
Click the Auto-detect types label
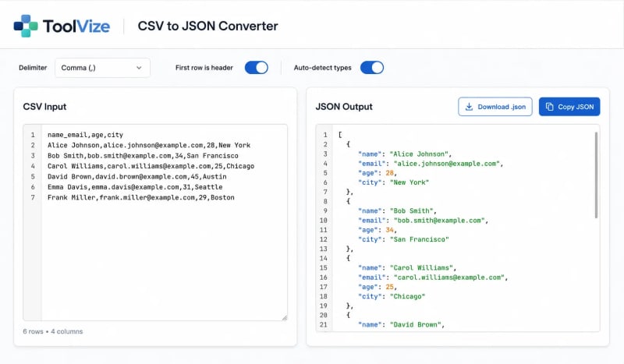[x=322, y=68]
